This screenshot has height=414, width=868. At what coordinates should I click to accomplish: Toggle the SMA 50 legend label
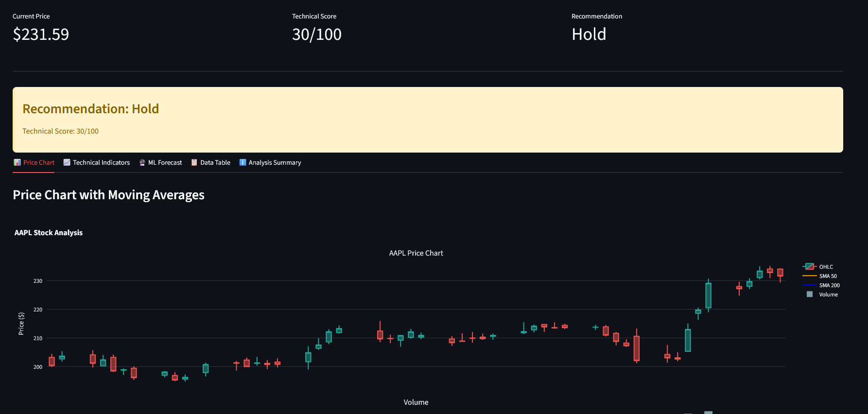pyautogui.click(x=828, y=276)
